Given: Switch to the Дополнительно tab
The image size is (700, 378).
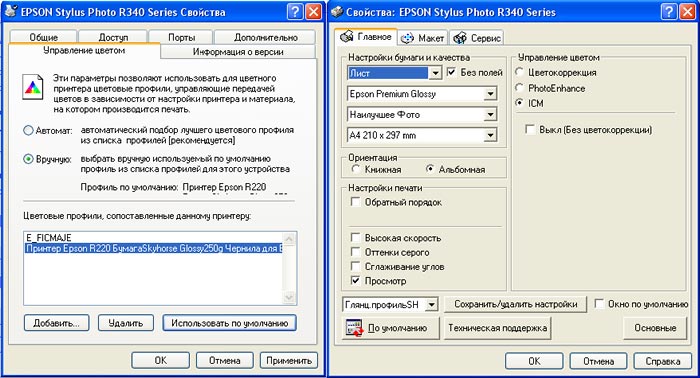Looking at the screenshot, I should 266,37.
